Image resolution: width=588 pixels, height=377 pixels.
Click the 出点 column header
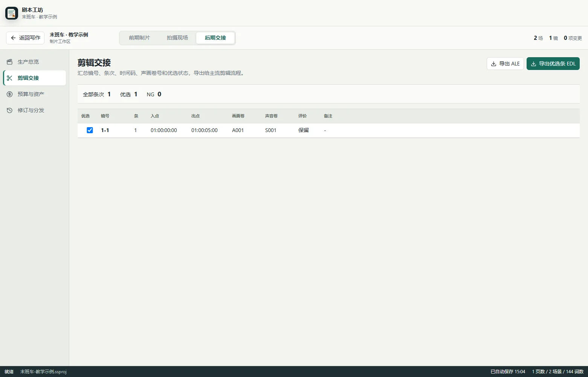click(195, 116)
